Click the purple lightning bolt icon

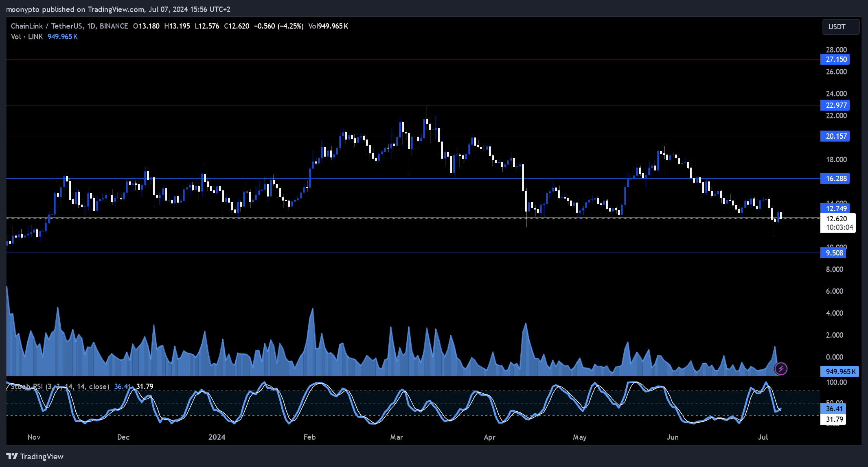[x=780, y=369]
